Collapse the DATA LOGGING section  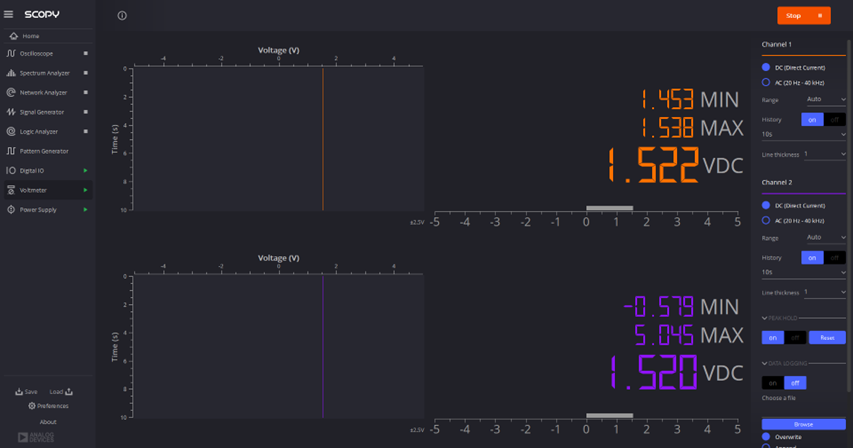click(764, 363)
